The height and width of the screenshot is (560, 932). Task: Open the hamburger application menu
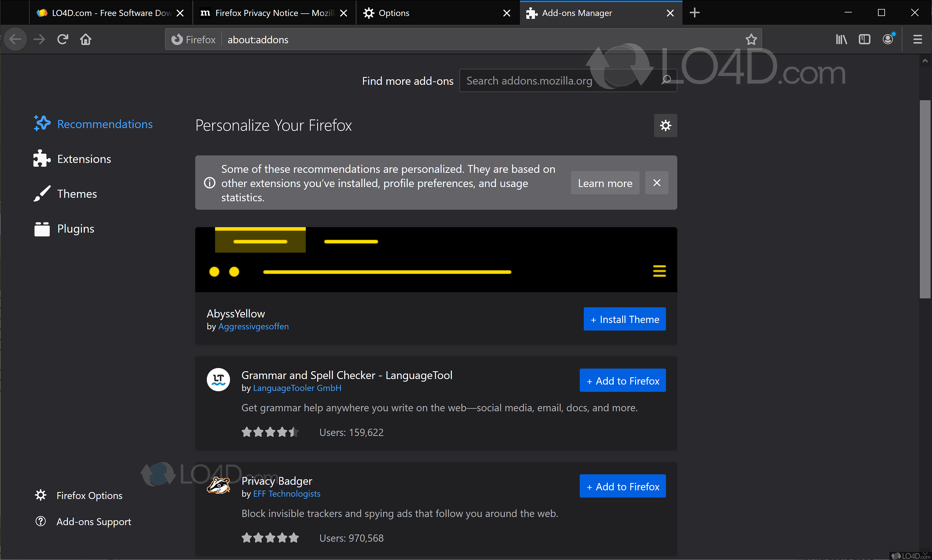[x=918, y=39]
